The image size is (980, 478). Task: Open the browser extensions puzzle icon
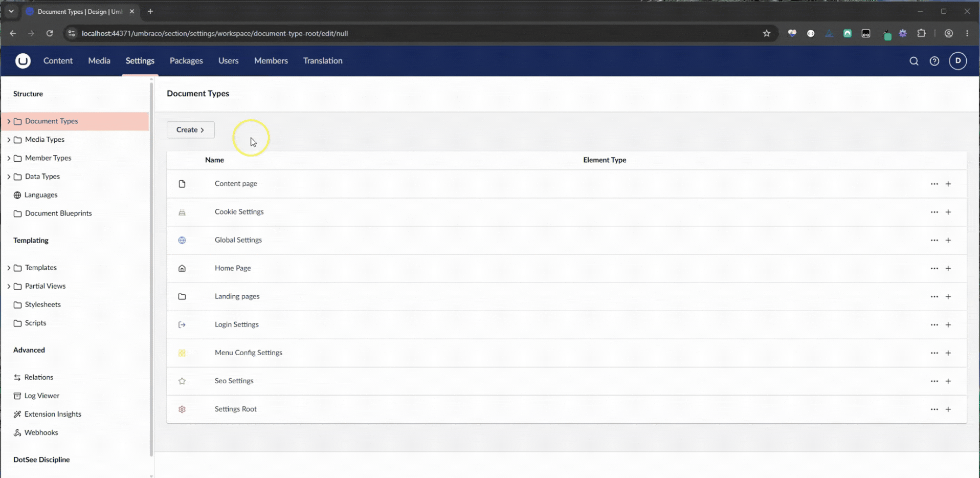pos(921,33)
